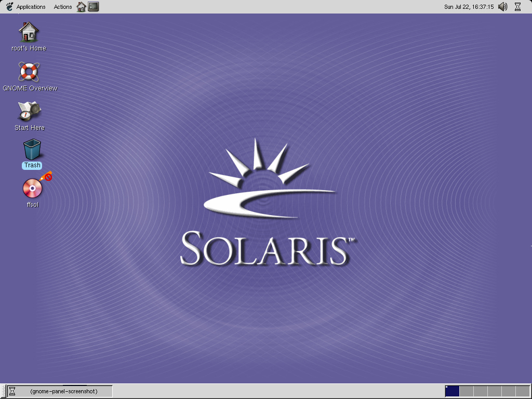Select the Trash label text
Image resolution: width=532 pixels, height=399 pixels.
coord(32,165)
